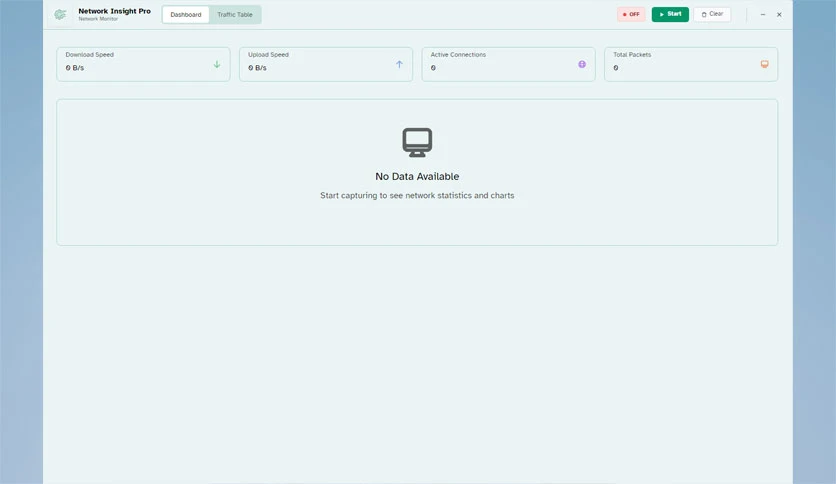Screen dimensions: 836x484
Task: Open the Traffic Table tab
Action: coord(235,14)
